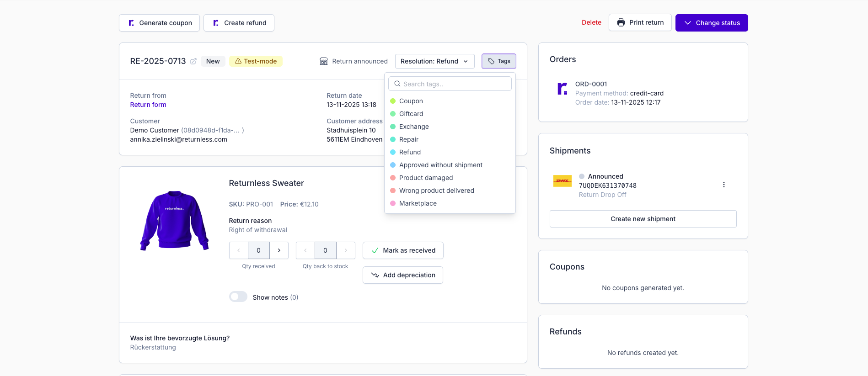Viewport: 868px width, 376px height.
Task: Open the Resolution: Refund dropdown
Action: [x=434, y=61]
